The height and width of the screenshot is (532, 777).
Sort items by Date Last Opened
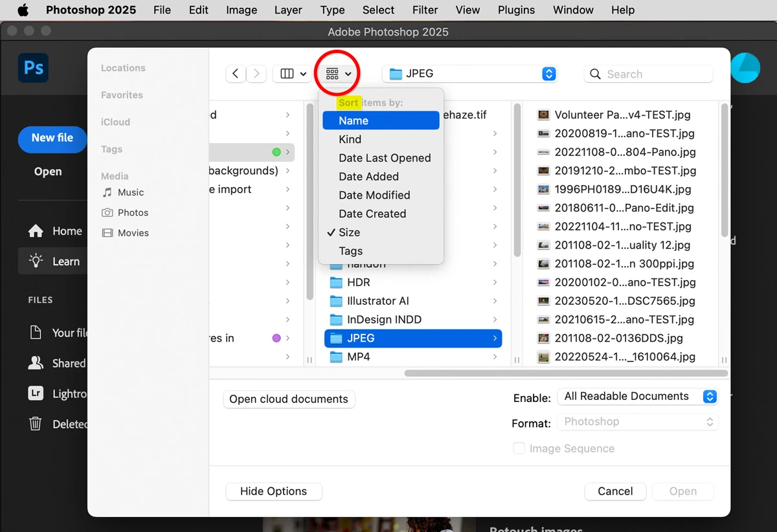pos(381,158)
